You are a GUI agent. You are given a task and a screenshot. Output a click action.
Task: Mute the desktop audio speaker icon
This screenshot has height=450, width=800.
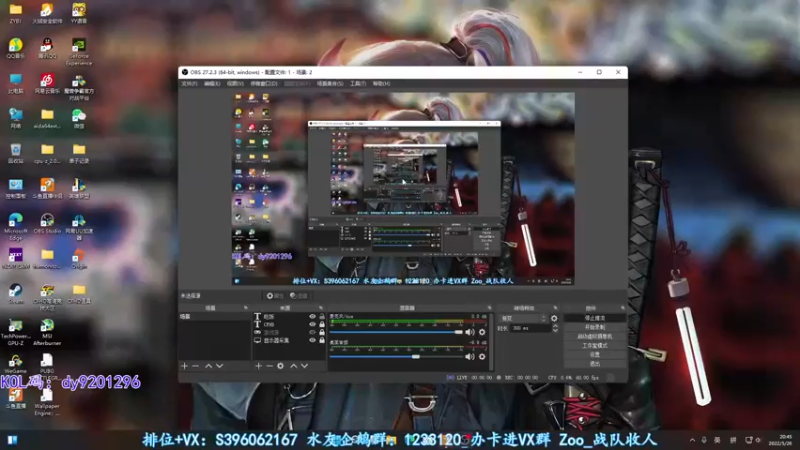(x=469, y=357)
